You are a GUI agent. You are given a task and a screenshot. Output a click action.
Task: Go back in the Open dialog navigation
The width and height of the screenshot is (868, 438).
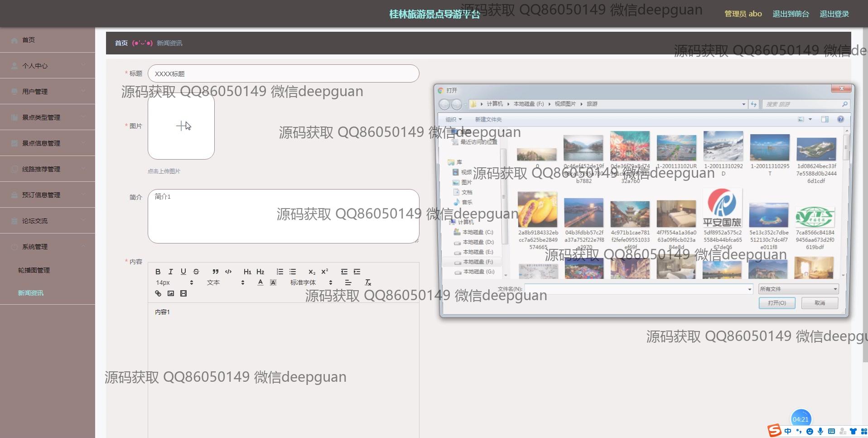(x=444, y=104)
